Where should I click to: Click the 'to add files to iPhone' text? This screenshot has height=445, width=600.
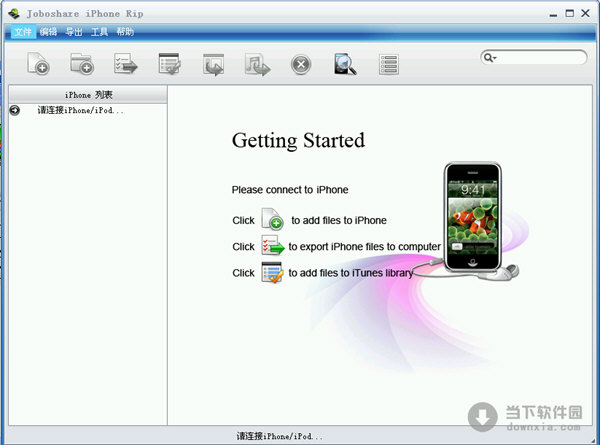point(339,220)
